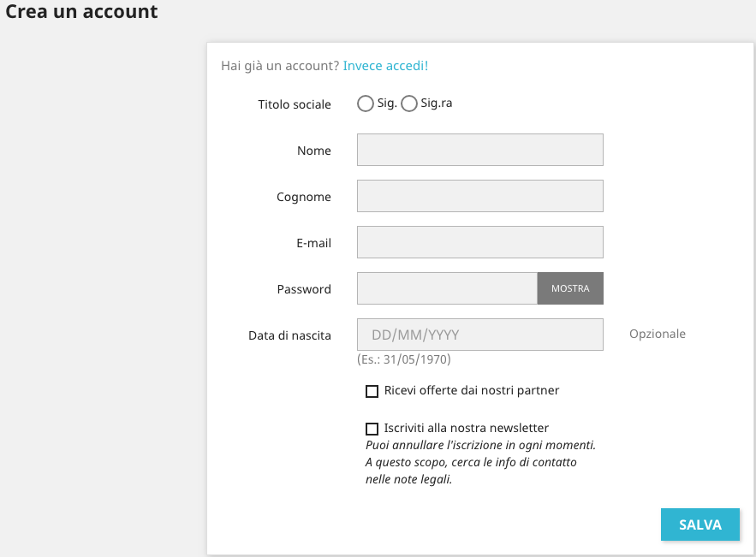The height and width of the screenshot is (557, 756).
Task: Focus the E-mail input field
Action: [479, 242]
